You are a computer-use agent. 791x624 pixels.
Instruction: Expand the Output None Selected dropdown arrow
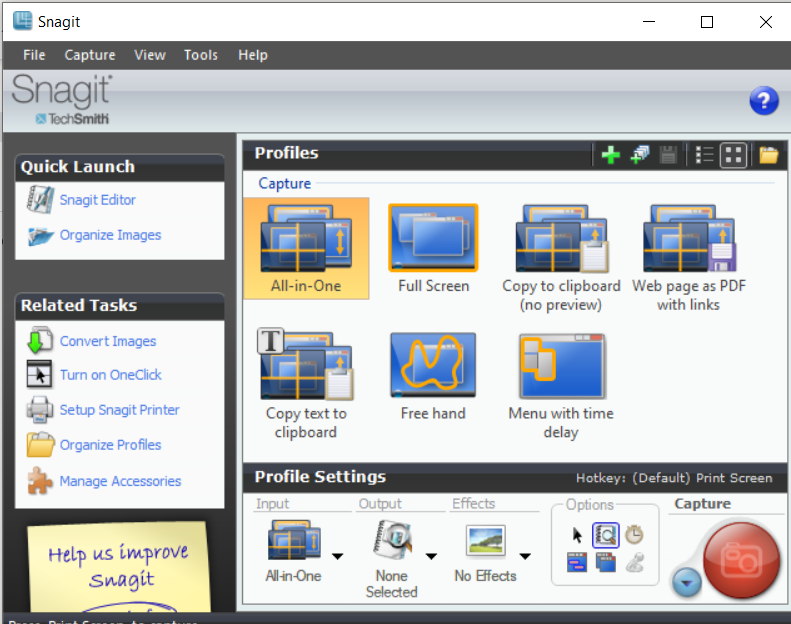click(x=431, y=556)
